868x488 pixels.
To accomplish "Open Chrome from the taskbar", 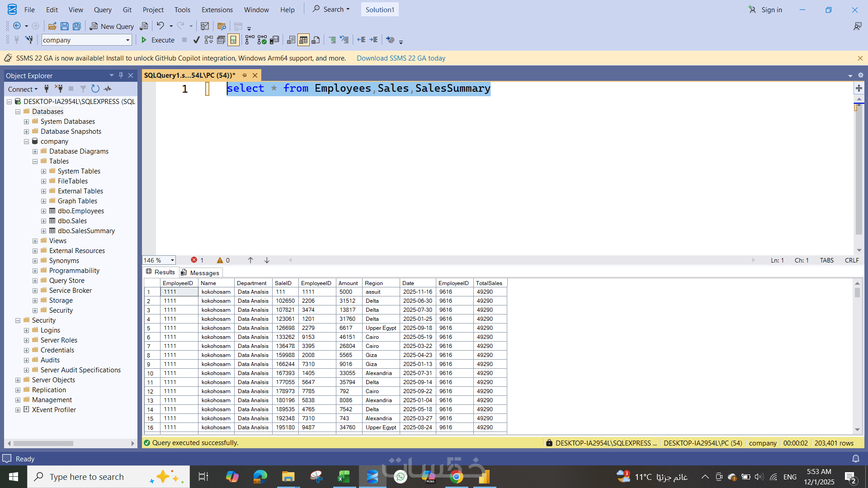I will [x=456, y=477].
